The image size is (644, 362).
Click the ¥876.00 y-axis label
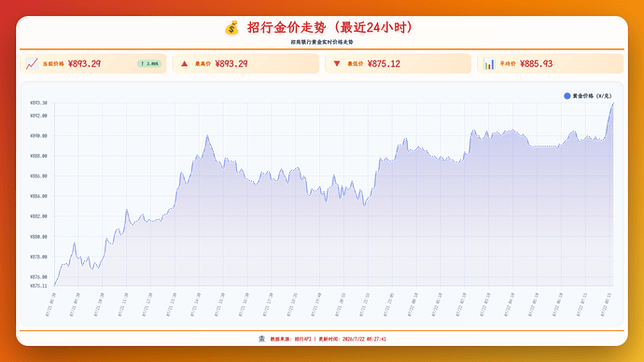tap(38, 277)
